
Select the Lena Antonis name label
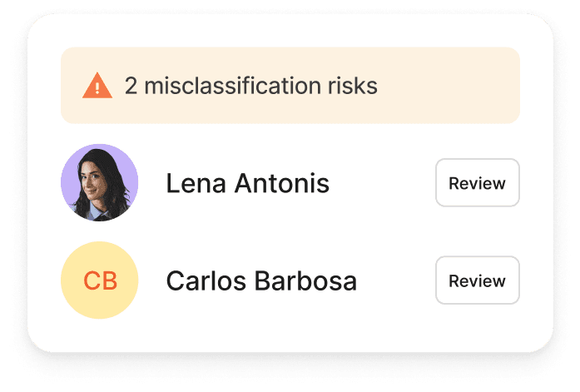pyautogui.click(x=247, y=184)
